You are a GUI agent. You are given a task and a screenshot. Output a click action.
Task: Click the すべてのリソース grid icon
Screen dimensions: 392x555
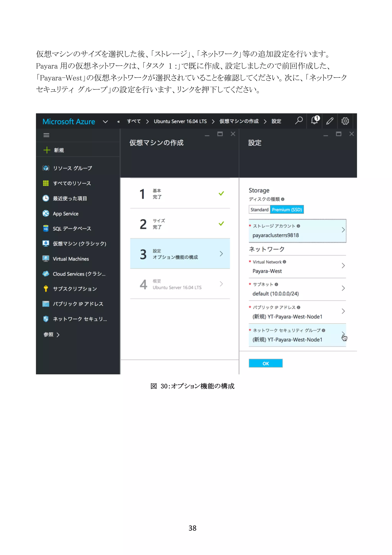pos(46,183)
